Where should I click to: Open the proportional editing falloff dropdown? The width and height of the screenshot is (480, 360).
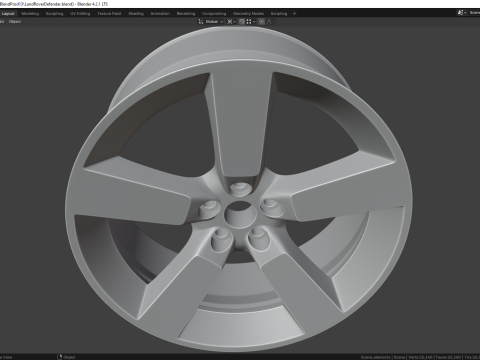click(x=271, y=22)
